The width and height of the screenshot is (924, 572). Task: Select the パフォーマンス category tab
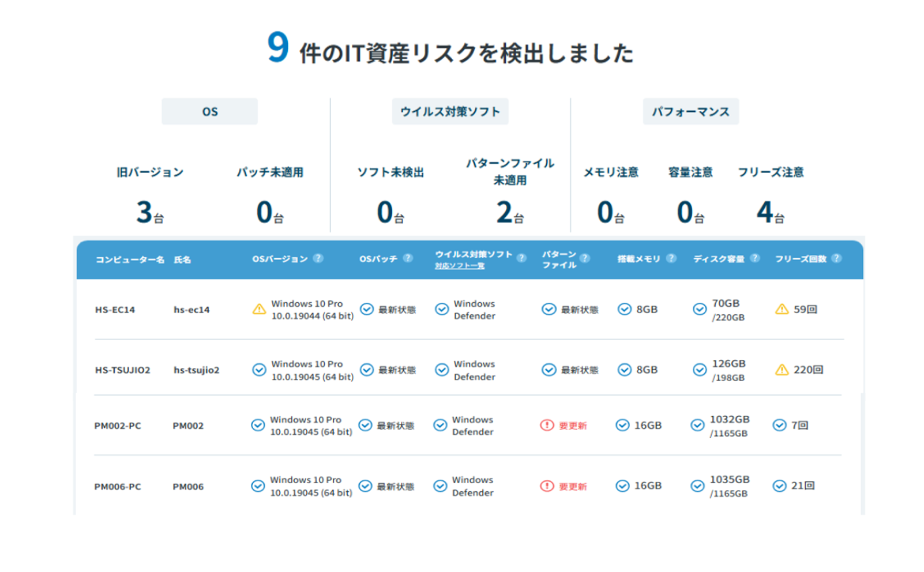click(x=691, y=111)
